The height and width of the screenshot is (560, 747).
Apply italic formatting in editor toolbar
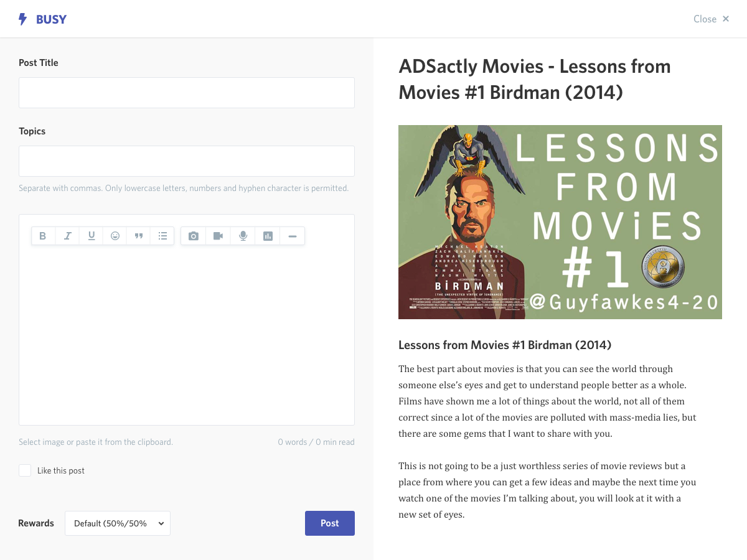[67, 236]
